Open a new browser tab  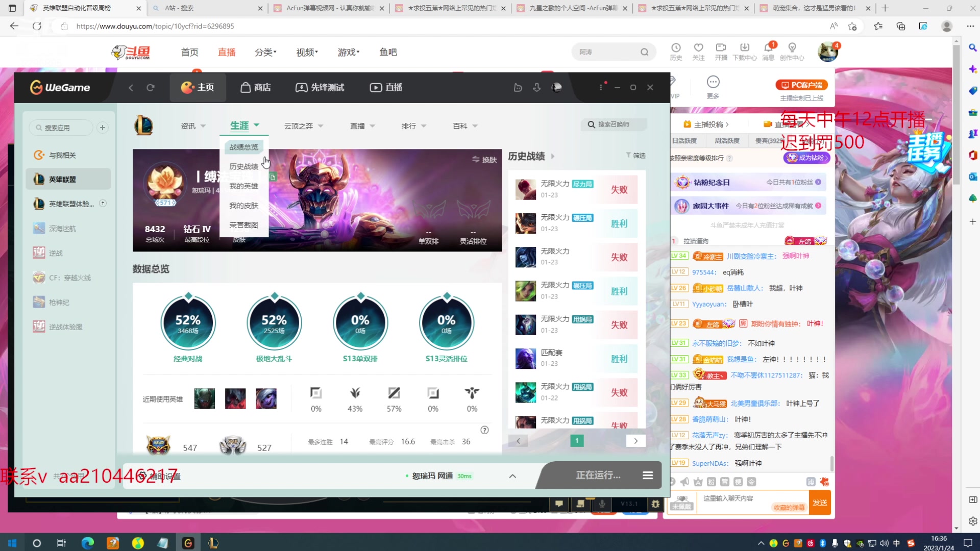click(x=885, y=8)
